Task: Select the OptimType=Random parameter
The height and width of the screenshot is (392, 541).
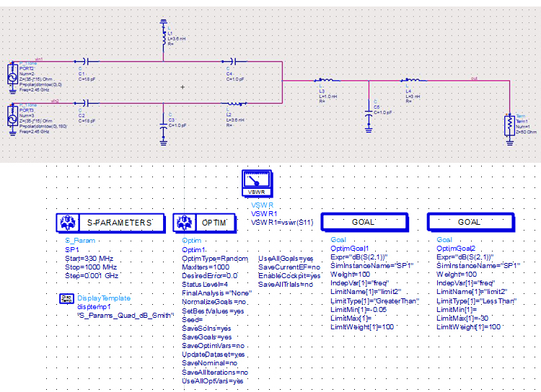Action: [x=215, y=259]
